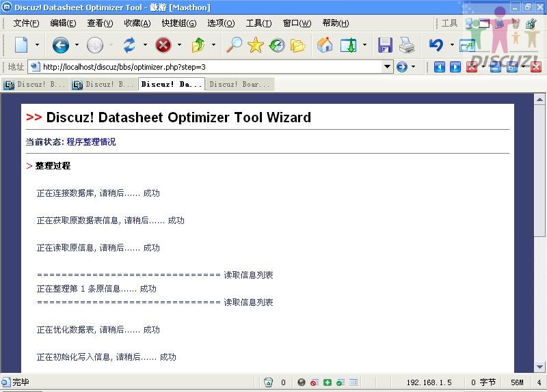
Task: Click the page scrollbar down arrow
Action: [539, 367]
